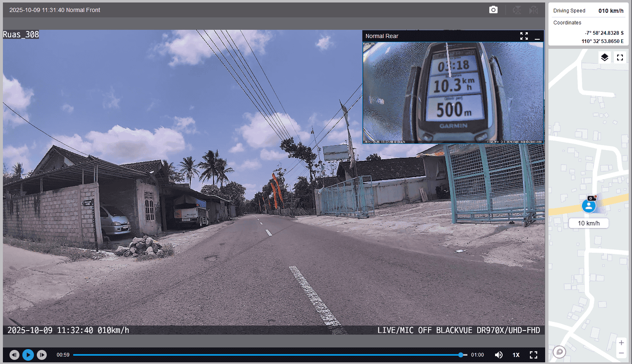
Task: Mute the video volume
Action: tap(499, 355)
